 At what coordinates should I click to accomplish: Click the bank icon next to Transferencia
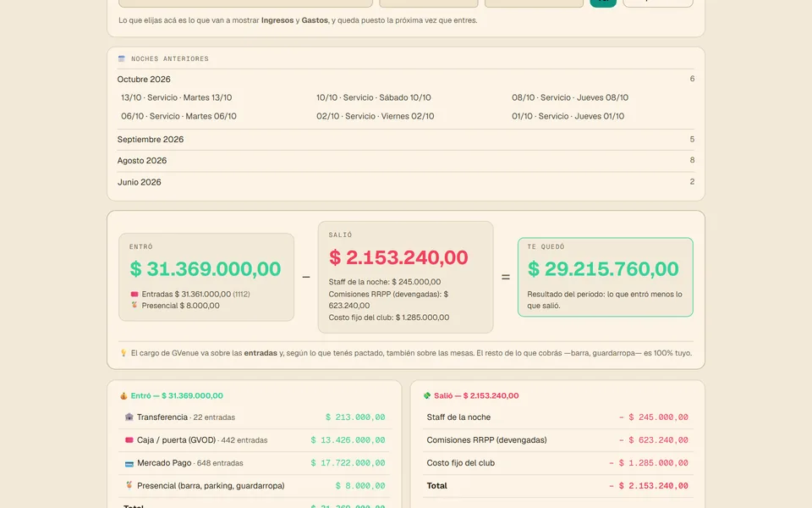[x=129, y=417]
